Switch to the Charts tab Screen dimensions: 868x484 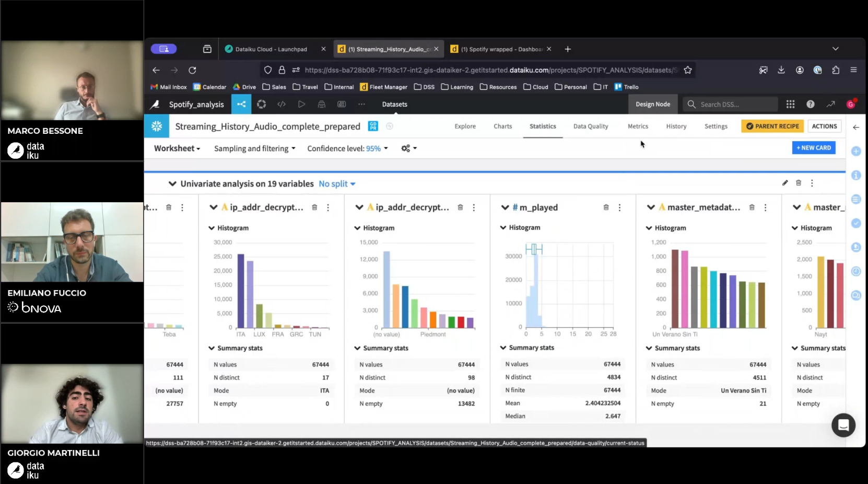(503, 126)
